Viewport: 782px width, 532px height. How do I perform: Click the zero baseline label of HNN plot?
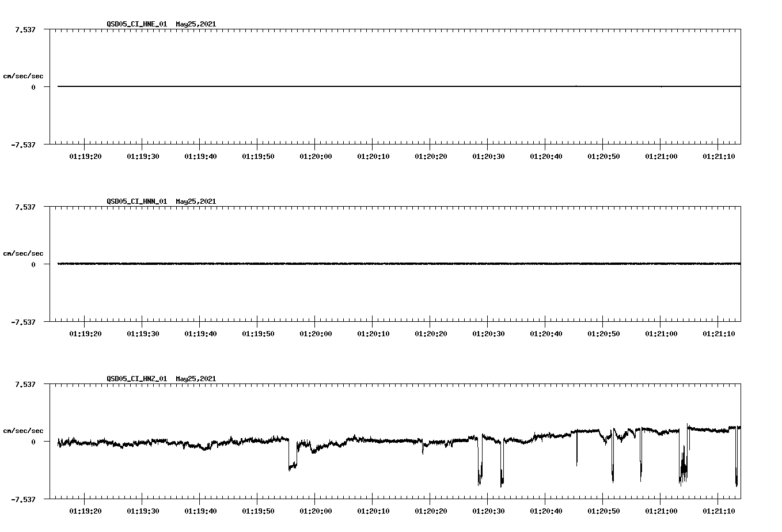pos(32,264)
